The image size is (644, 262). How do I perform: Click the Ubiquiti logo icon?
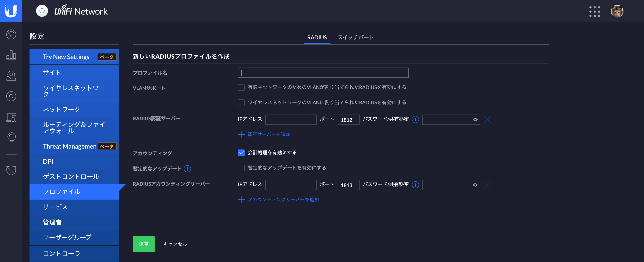11,11
